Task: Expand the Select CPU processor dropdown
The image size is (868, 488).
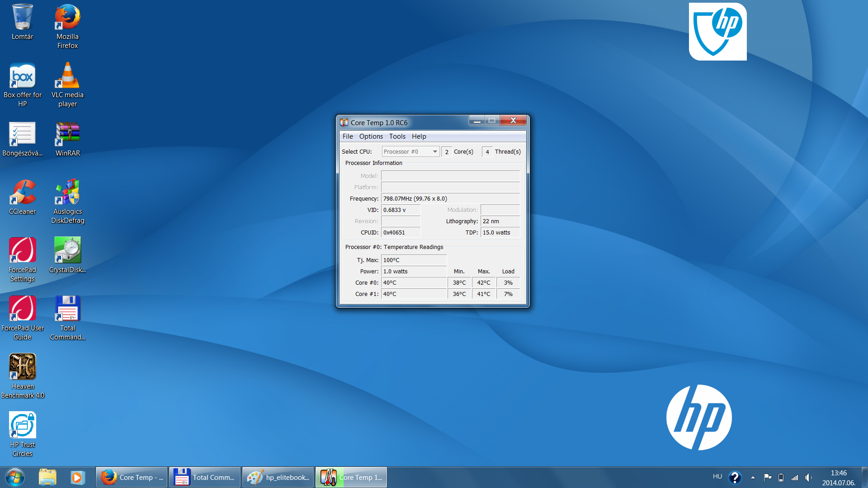Action: click(434, 151)
